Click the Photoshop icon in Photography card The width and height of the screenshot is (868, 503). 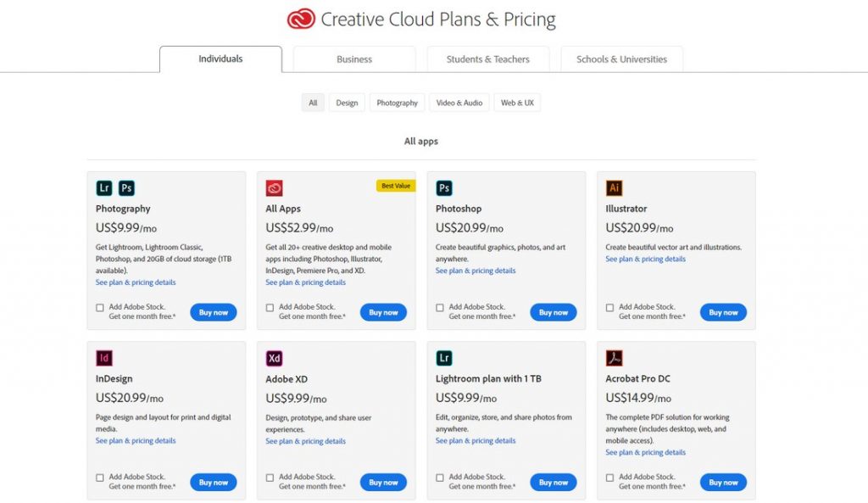tap(126, 188)
